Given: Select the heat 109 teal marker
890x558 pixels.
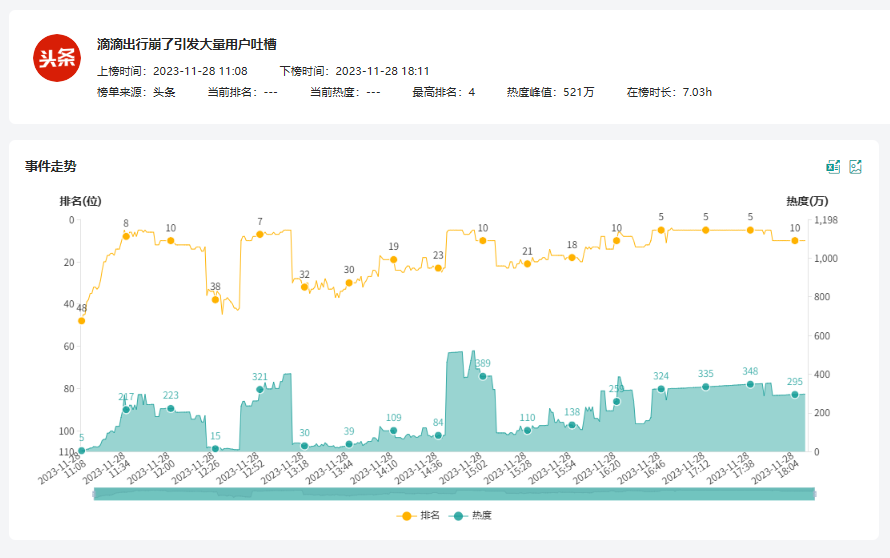Looking at the screenshot, I should point(394,431).
